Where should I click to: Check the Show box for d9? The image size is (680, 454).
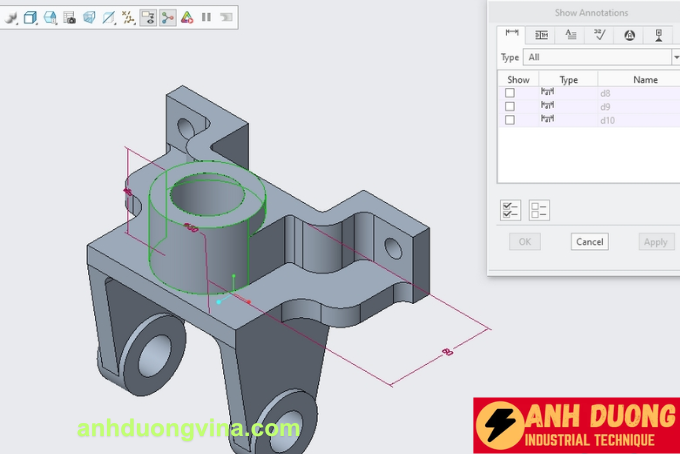coord(510,106)
